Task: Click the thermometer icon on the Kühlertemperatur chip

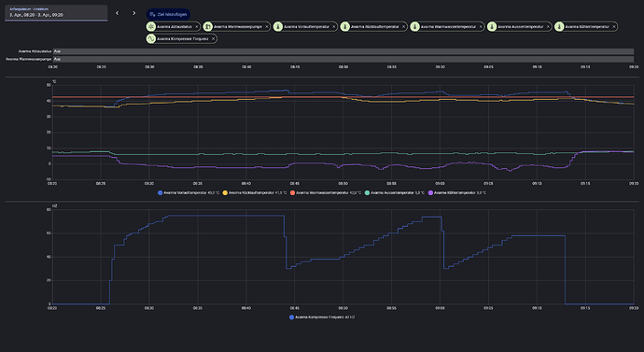Action: point(559,27)
